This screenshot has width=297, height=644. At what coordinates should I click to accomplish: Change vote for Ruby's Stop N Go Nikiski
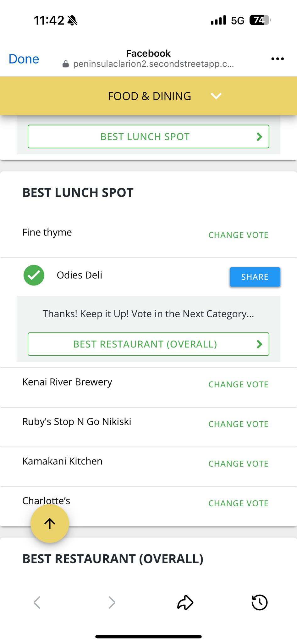pos(238,424)
